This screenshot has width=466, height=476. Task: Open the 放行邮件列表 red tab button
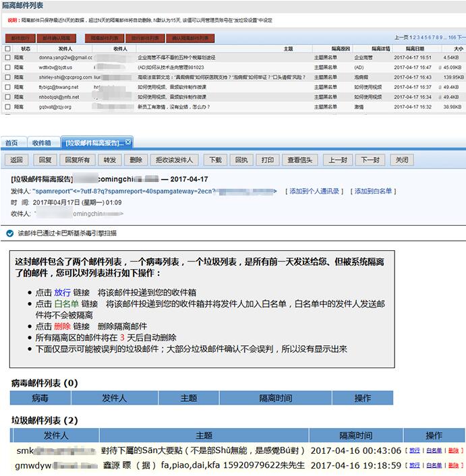coord(145,38)
